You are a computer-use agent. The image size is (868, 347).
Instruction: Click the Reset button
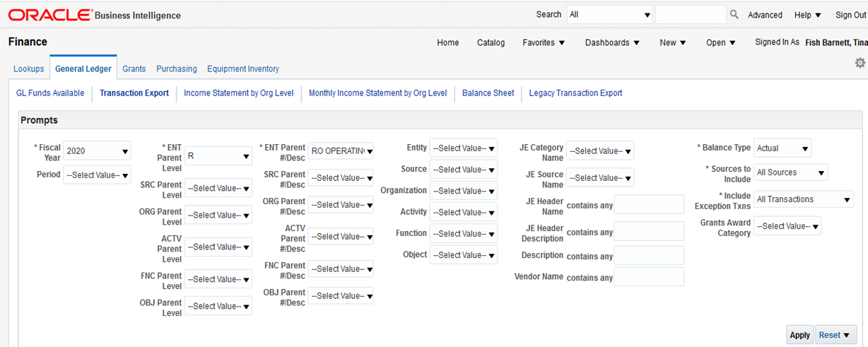click(x=836, y=335)
